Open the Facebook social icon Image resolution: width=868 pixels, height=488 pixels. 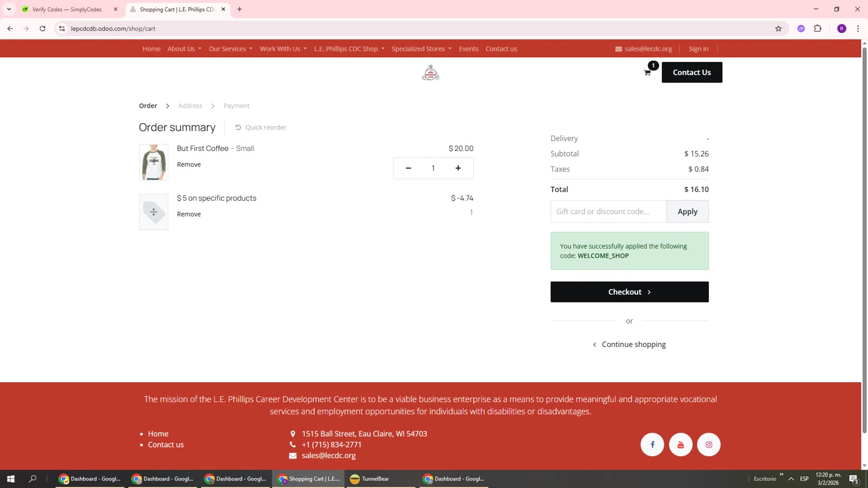click(652, 445)
